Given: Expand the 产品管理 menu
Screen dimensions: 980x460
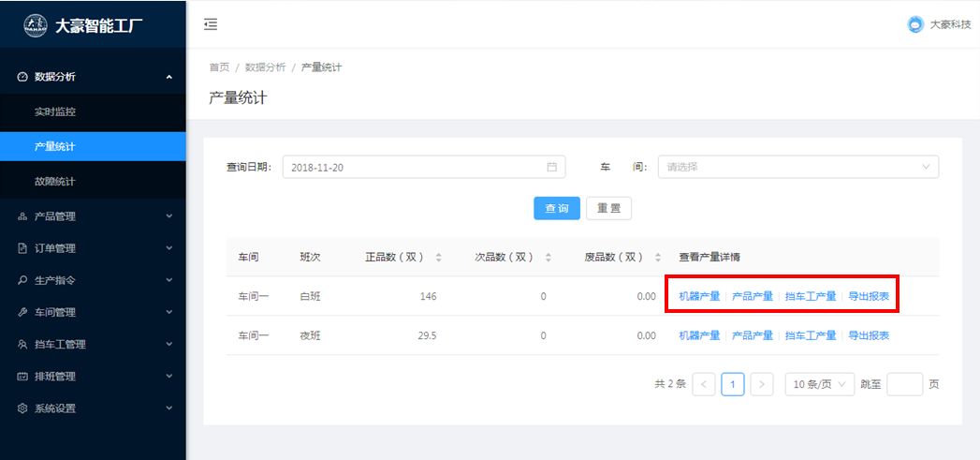Looking at the screenshot, I should pos(93,216).
